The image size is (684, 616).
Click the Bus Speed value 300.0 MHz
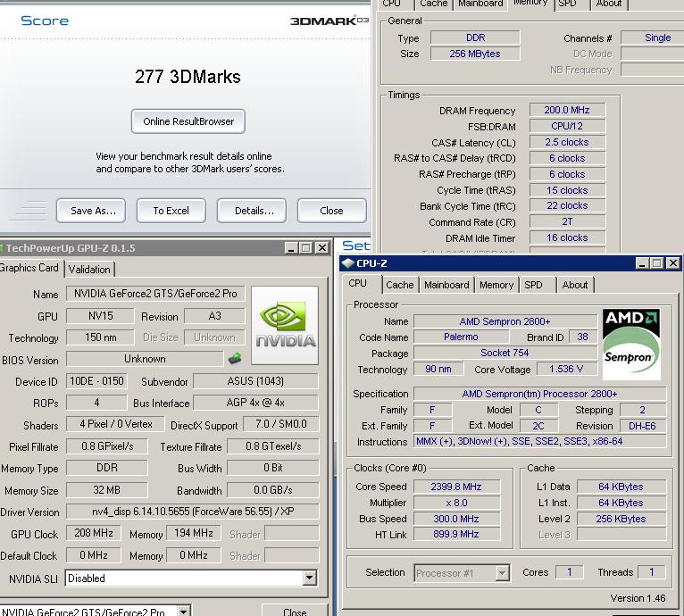tap(456, 519)
